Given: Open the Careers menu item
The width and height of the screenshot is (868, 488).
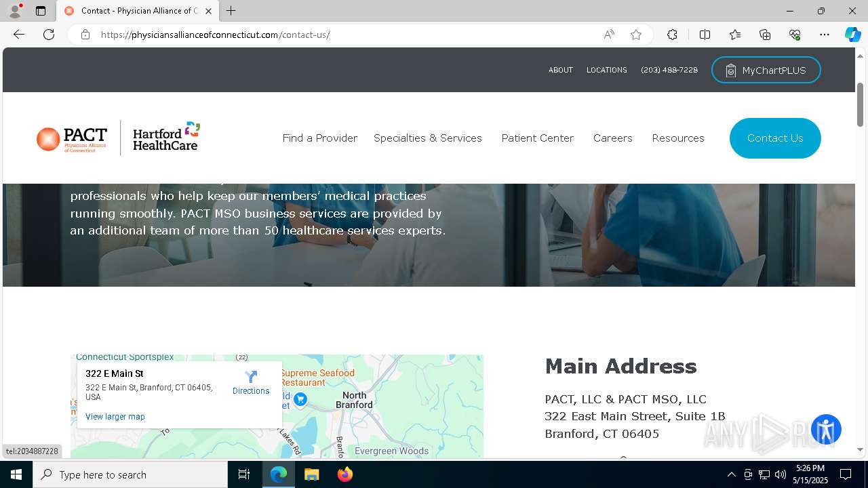Looking at the screenshot, I should click(x=613, y=138).
